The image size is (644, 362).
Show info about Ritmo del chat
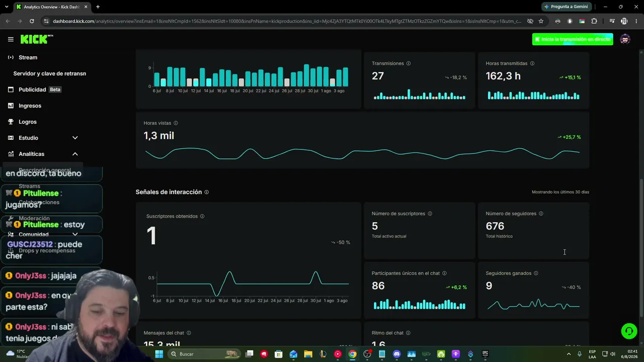pos(408,333)
